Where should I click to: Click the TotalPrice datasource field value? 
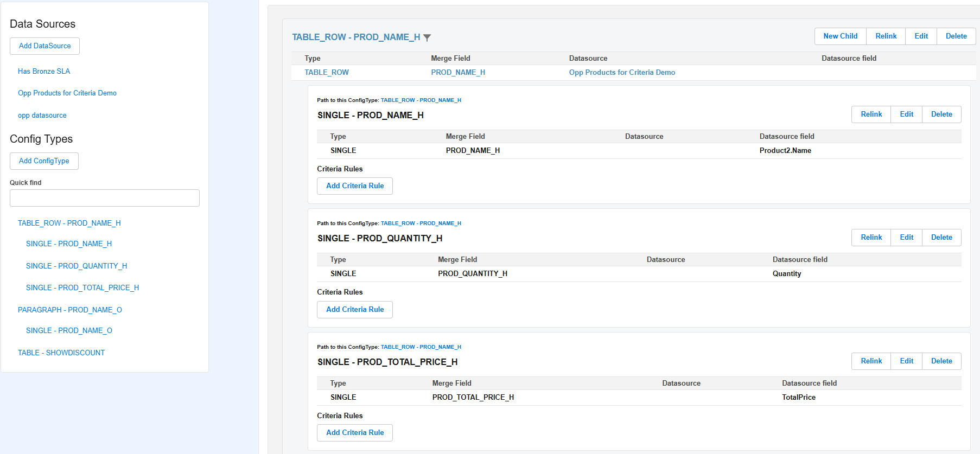click(x=799, y=397)
